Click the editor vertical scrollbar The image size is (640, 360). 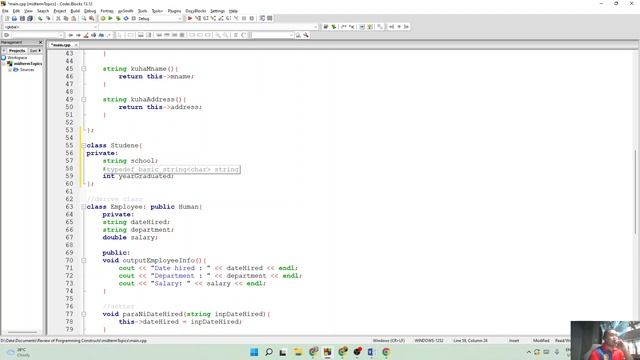tap(636, 192)
